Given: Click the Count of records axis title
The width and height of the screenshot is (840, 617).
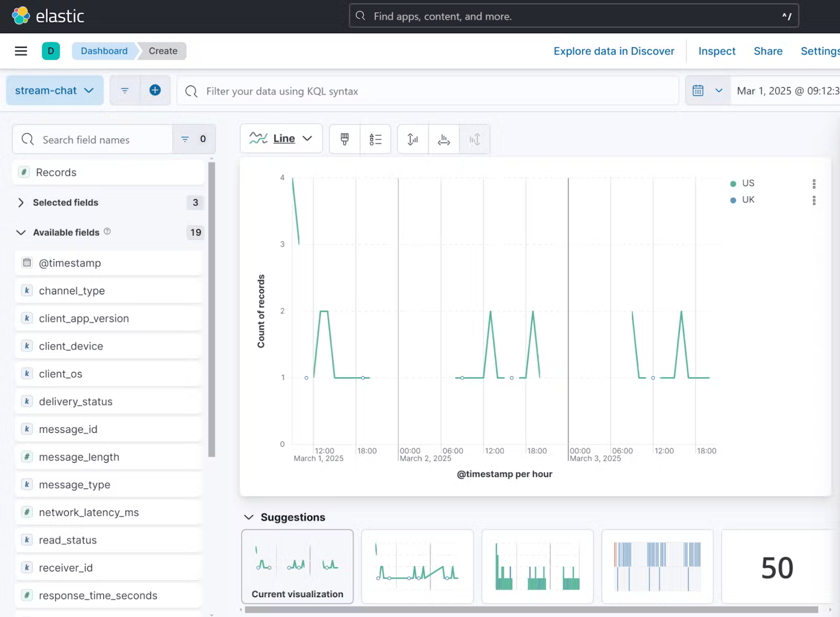Looking at the screenshot, I should pos(261,311).
